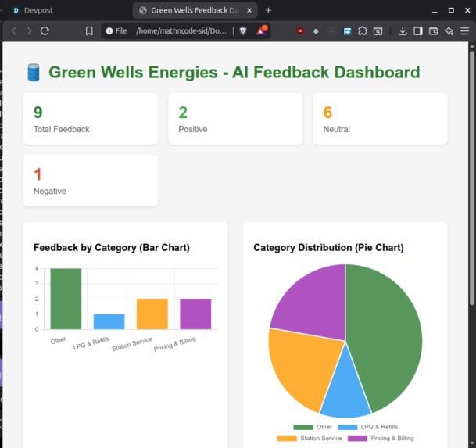
Task: Go forward with the forward arrow
Action: click(x=29, y=31)
